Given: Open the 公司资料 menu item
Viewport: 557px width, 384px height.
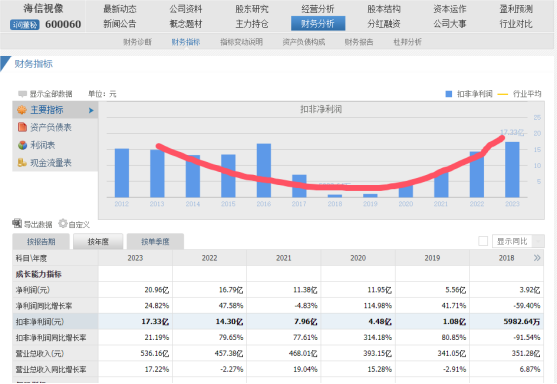Looking at the screenshot, I should click(186, 9).
